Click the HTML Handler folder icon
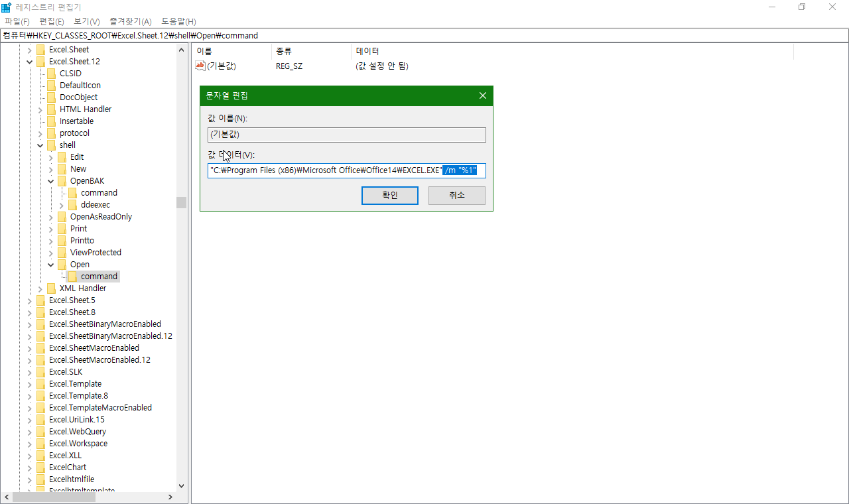The width and height of the screenshot is (849, 504). (x=52, y=109)
